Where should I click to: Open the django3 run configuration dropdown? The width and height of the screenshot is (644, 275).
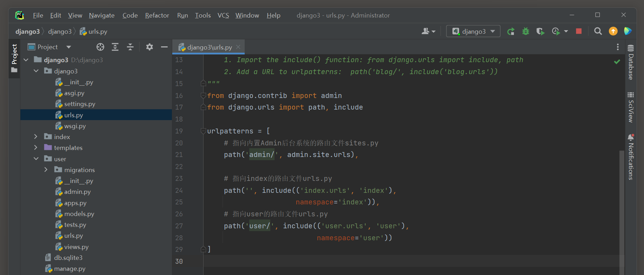coord(473,31)
